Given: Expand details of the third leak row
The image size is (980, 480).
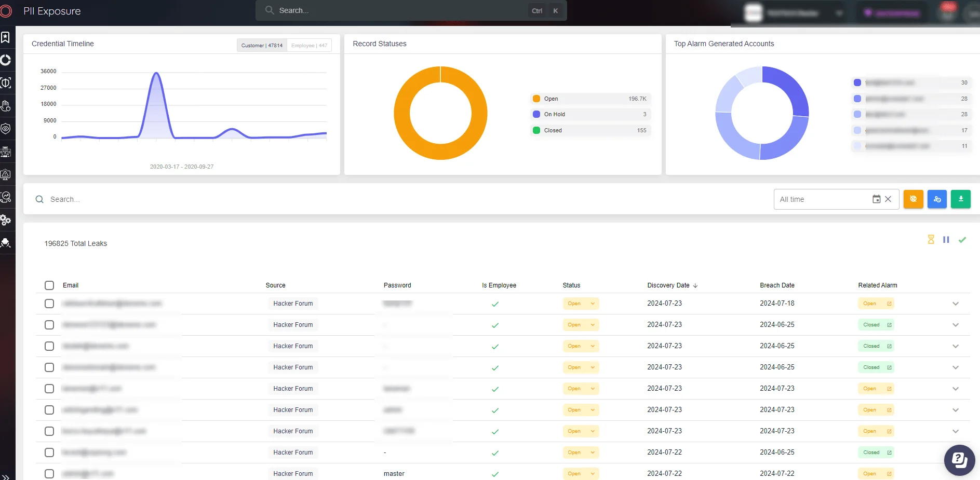Looking at the screenshot, I should [956, 346].
